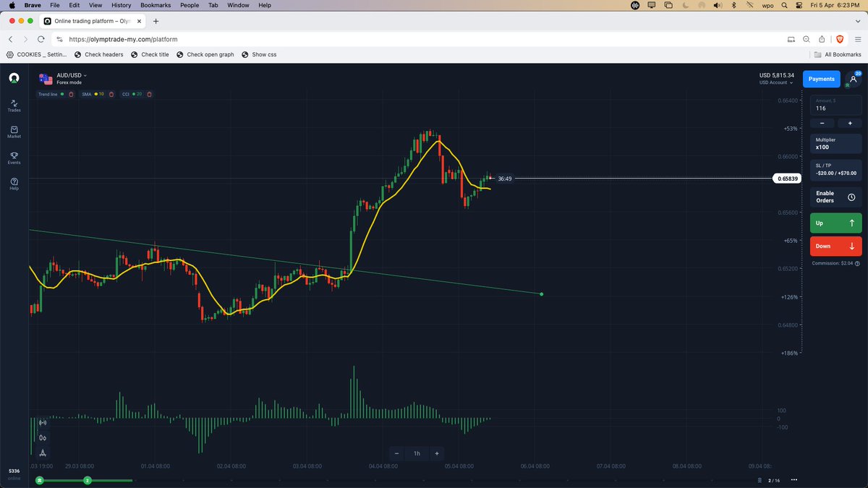Viewport: 868px width, 488px height.
Task: Select the Online trading platform tab
Action: point(93,22)
